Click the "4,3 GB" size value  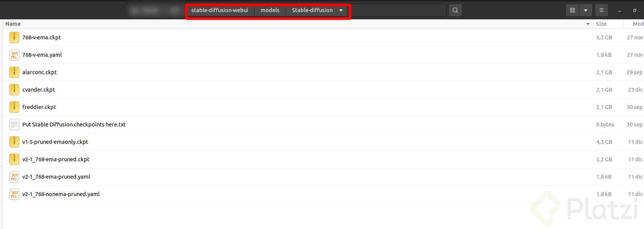(604, 142)
